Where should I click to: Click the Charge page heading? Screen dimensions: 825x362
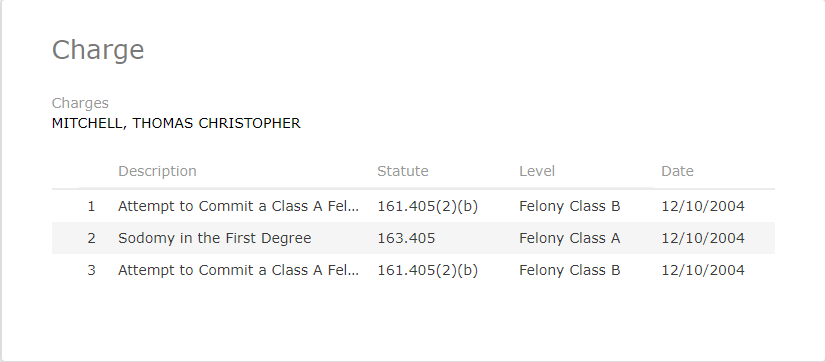98,51
